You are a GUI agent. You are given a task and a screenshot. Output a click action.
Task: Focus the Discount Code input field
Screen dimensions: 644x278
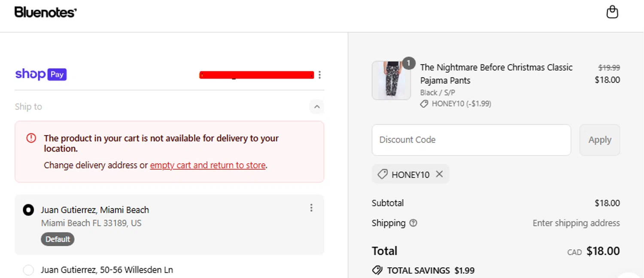tap(471, 140)
